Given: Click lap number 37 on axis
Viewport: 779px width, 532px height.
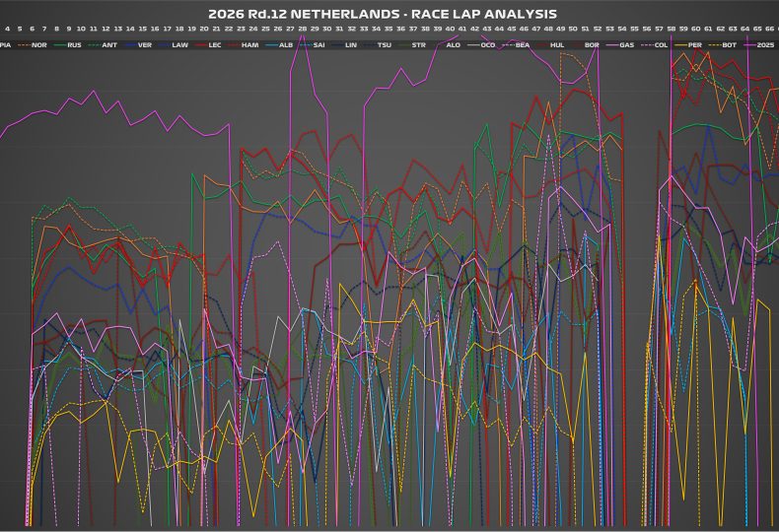Looking at the screenshot, I should (x=413, y=30).
